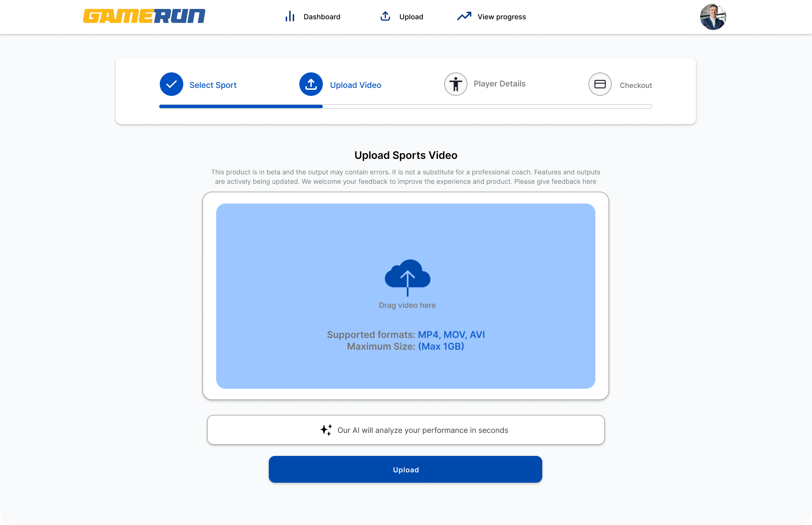Open View progress in the navbar
This screenshot has width=812, height=525.
(502, 17)
